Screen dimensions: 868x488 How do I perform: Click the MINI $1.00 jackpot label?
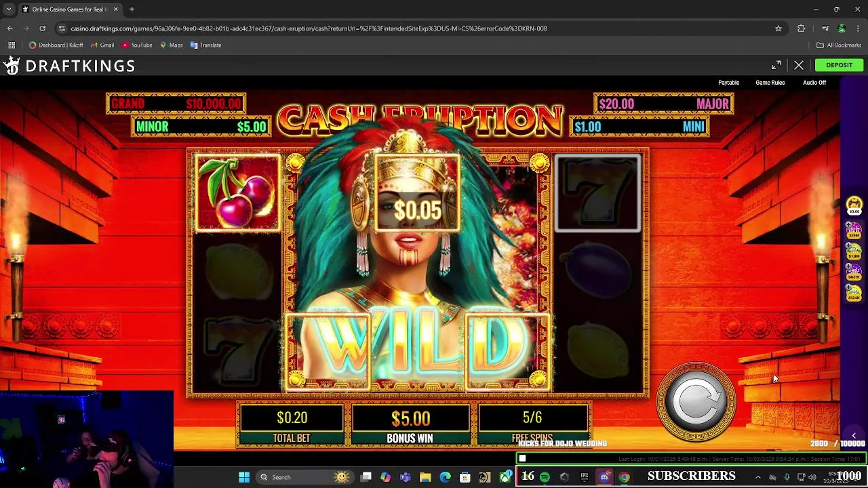coord(639,127)
